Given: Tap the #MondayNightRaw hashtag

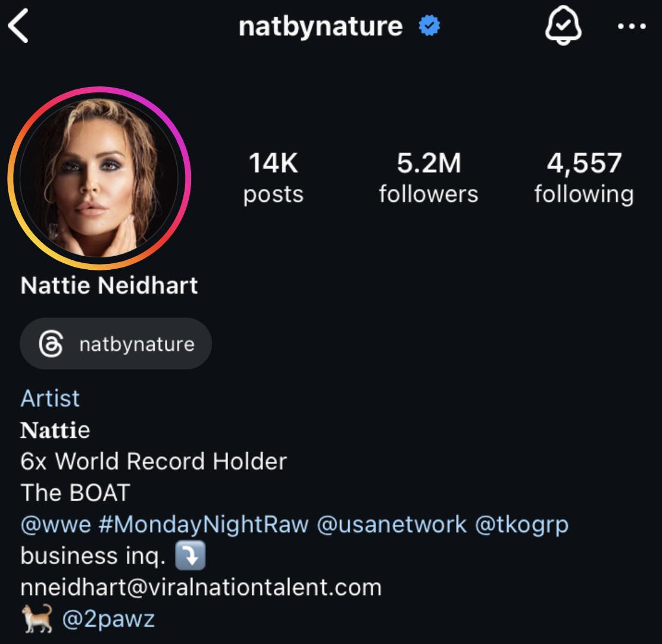Looking at the screenshot, I should tap(204, 524).
